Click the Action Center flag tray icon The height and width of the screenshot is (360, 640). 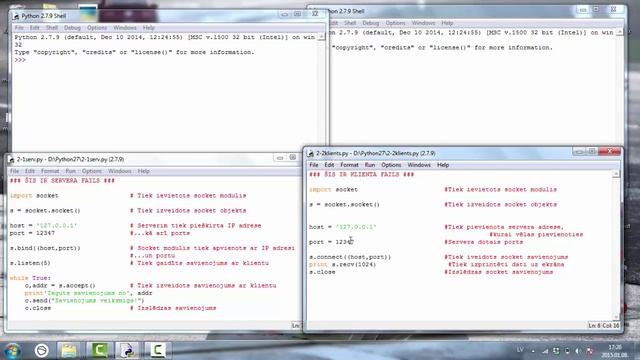pos(589,351)
